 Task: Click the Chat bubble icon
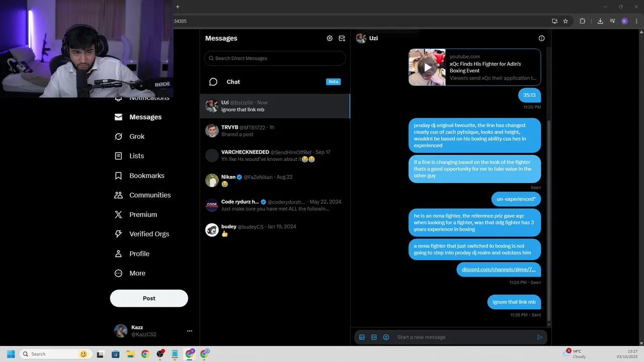[213, 82]
